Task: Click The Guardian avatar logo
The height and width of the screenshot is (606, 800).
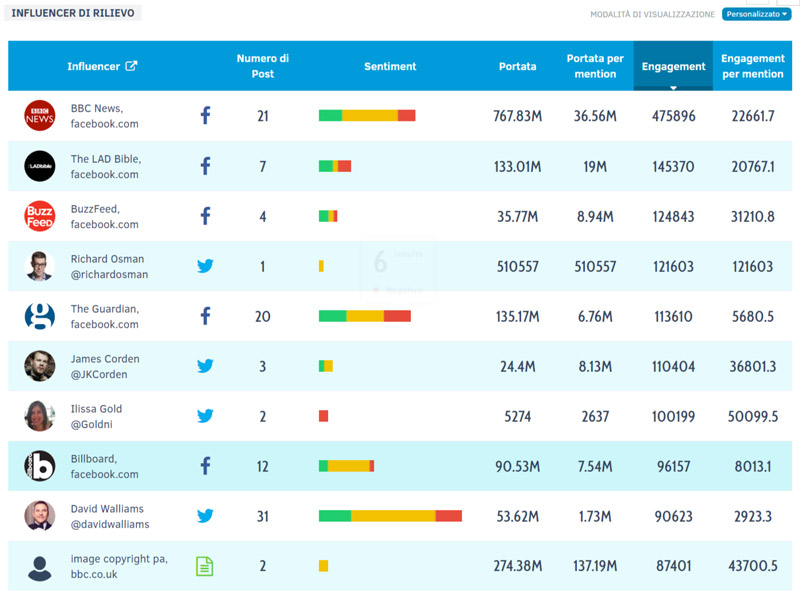Action: click(40, 316)
